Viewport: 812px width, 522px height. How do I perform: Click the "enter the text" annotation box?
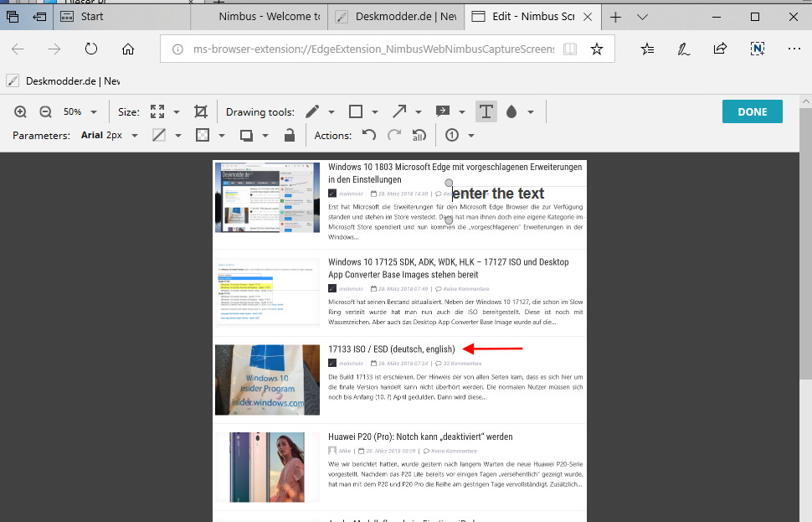tap(497, 194)
